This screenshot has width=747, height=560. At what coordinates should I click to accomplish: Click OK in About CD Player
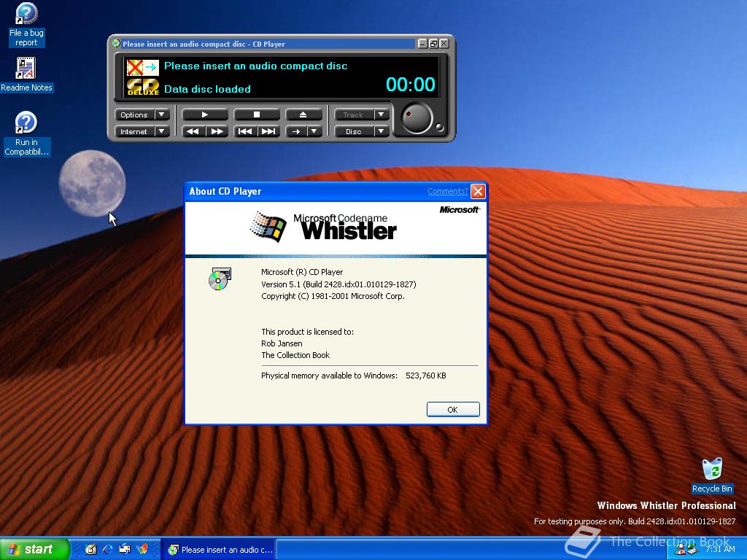coord(453,410)
